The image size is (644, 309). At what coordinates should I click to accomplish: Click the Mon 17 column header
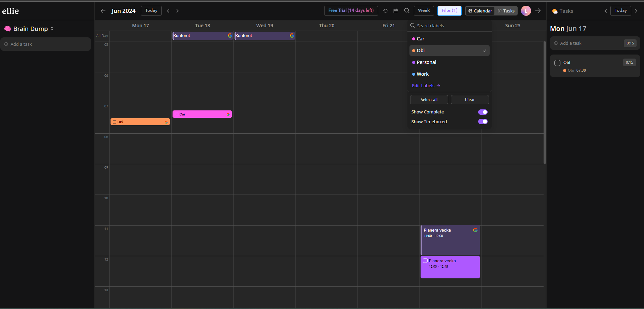click(141, 26)
